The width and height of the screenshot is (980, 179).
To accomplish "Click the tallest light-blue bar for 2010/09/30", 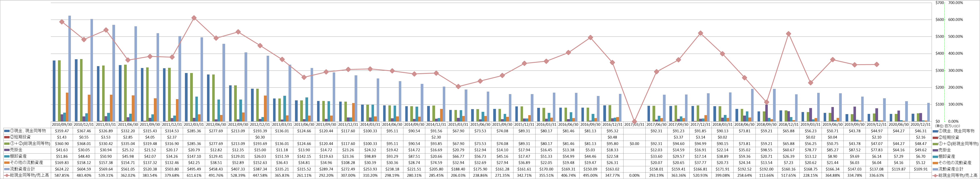I will point(70,69).
